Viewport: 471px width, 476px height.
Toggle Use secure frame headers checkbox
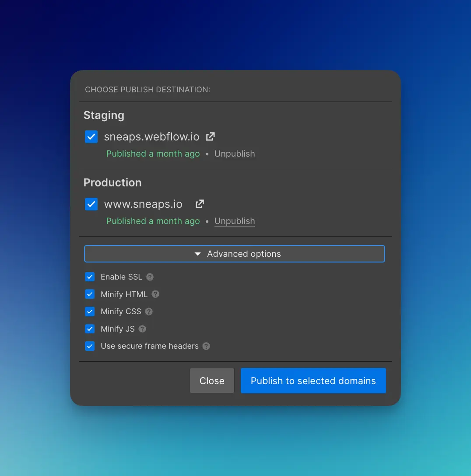[90, 346]
